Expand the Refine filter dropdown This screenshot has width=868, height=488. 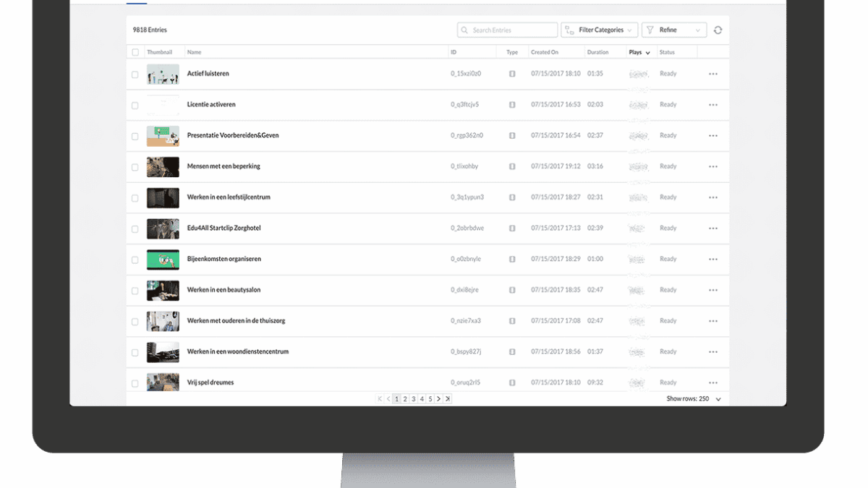coord(674,30)
